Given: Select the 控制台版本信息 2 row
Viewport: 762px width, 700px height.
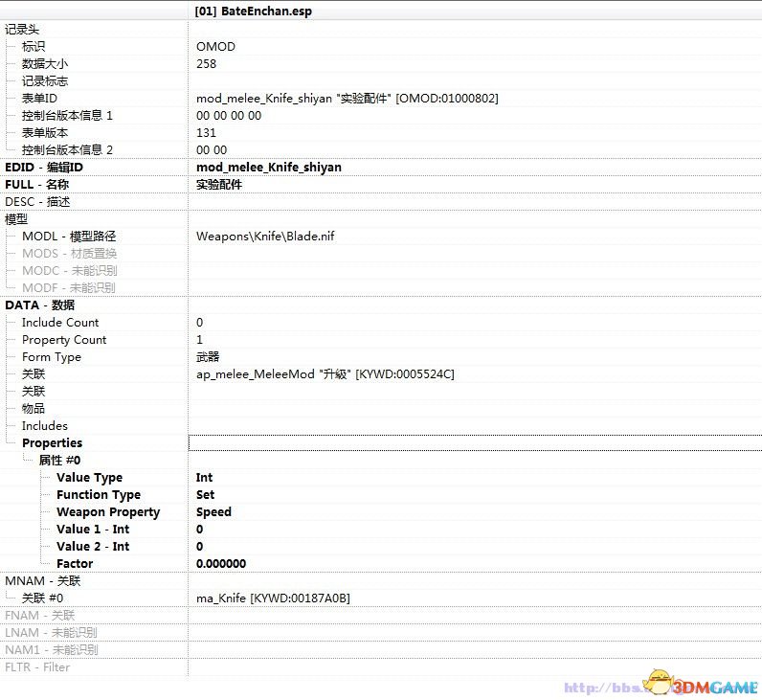Looking at the screenshot, I should (67, 149).
